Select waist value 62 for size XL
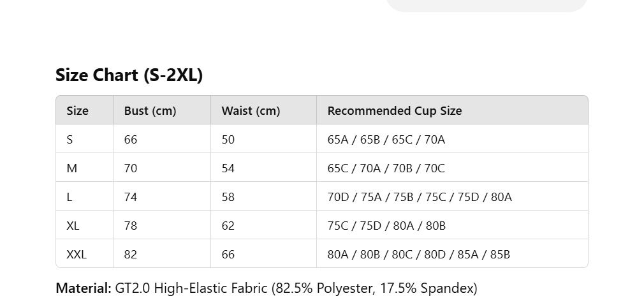 pyautogui.click(x=228, y=225)
